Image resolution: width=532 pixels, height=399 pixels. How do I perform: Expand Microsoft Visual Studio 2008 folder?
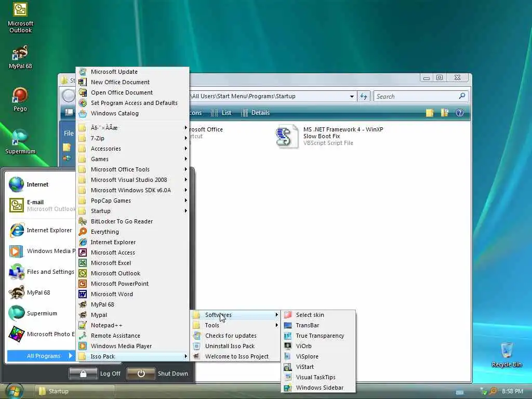click(x=132, y=180)
